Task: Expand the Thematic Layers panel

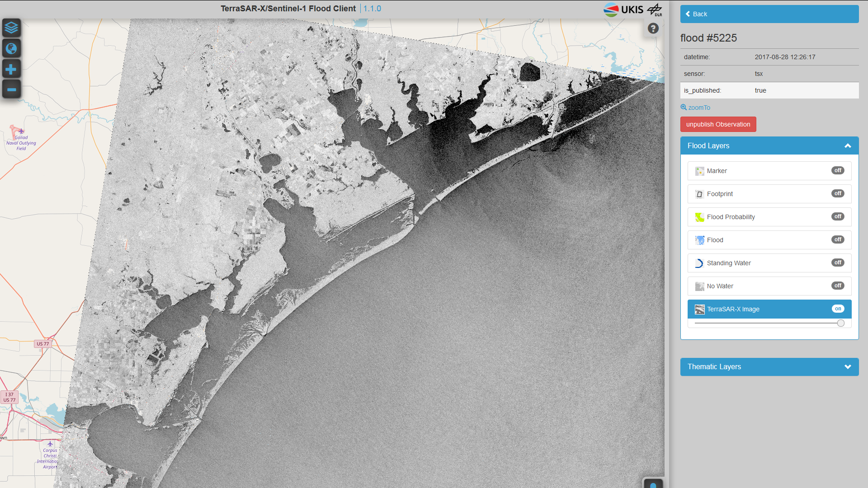Action: point(848,367)
